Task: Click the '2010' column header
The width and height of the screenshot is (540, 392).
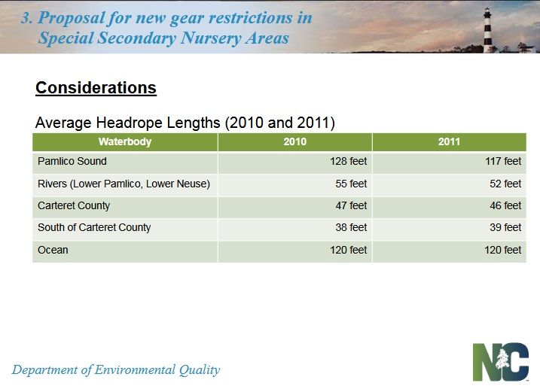Action: pyautogui.click(x=295, y=141)
